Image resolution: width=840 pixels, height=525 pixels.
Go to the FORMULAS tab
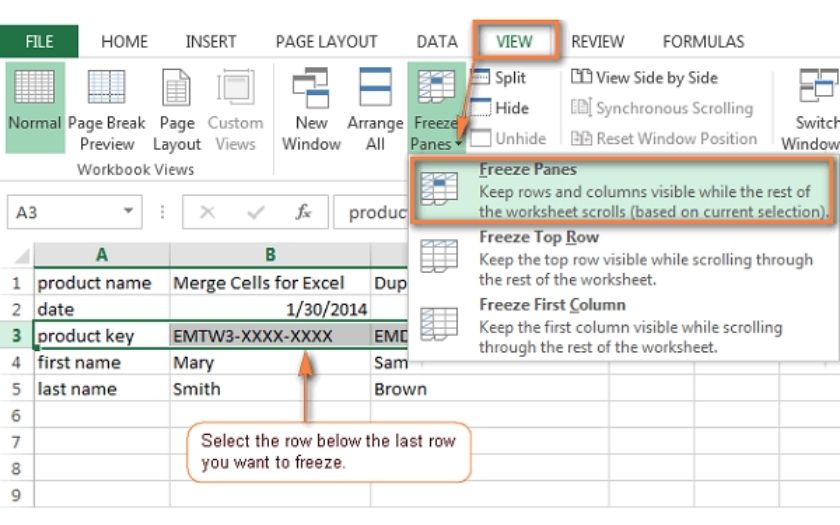point(703,41)
